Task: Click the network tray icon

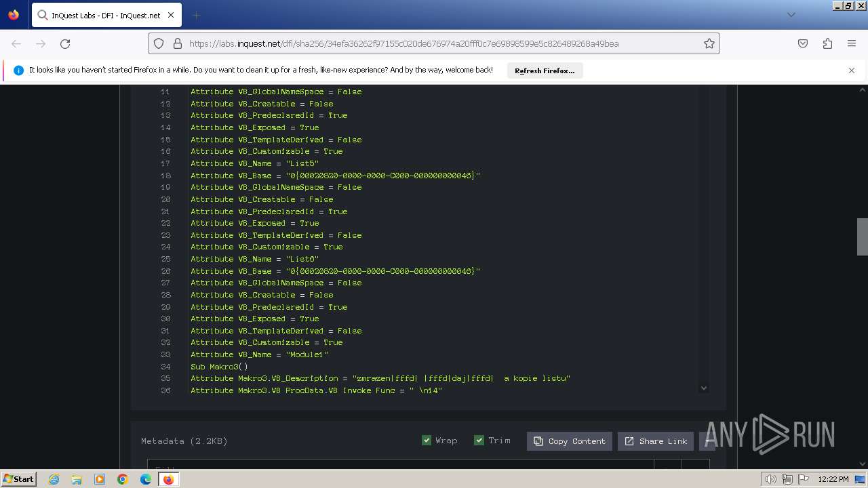Action: tap(787, 479)
